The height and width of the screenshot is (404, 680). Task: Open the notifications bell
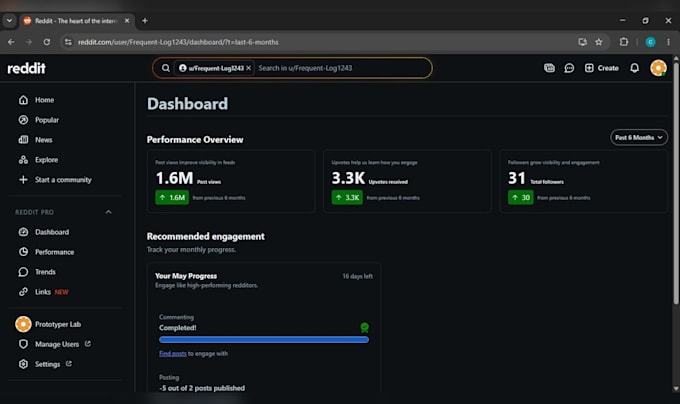(634, 68)
